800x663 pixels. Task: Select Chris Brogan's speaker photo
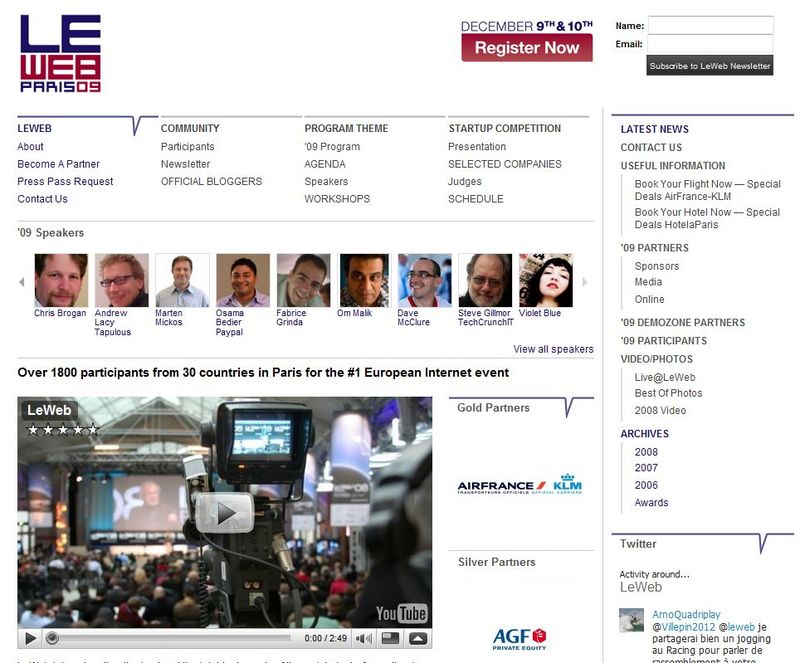[61, 280]
